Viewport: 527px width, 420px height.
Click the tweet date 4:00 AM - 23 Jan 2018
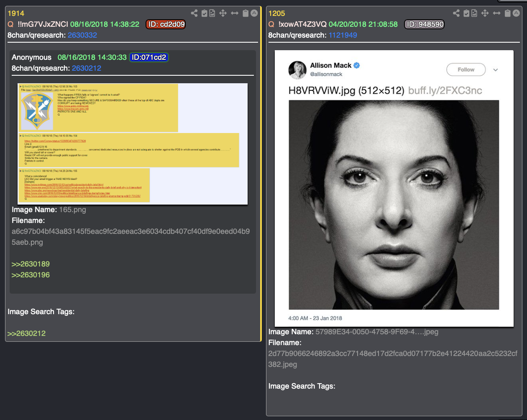click(x=315, y=318)
